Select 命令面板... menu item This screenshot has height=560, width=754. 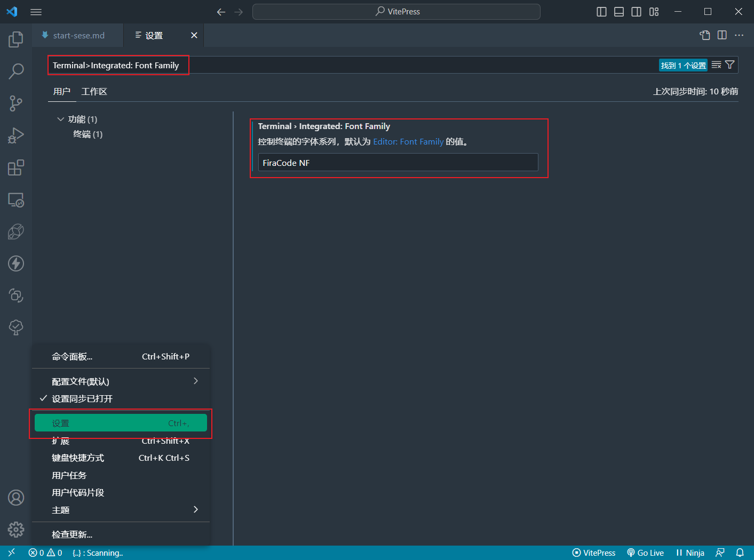coord(121,356)
